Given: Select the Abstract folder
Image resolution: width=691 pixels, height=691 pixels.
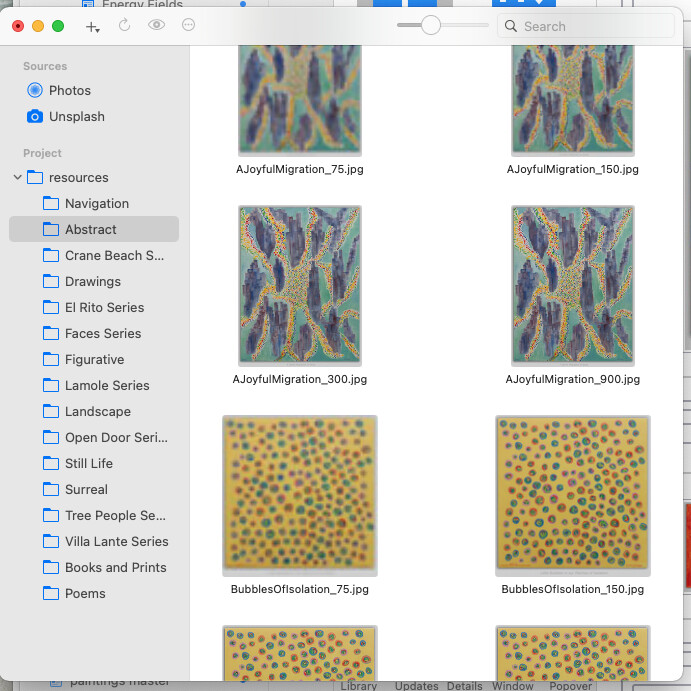Looking at the screenshot, I should click(94, 229).
